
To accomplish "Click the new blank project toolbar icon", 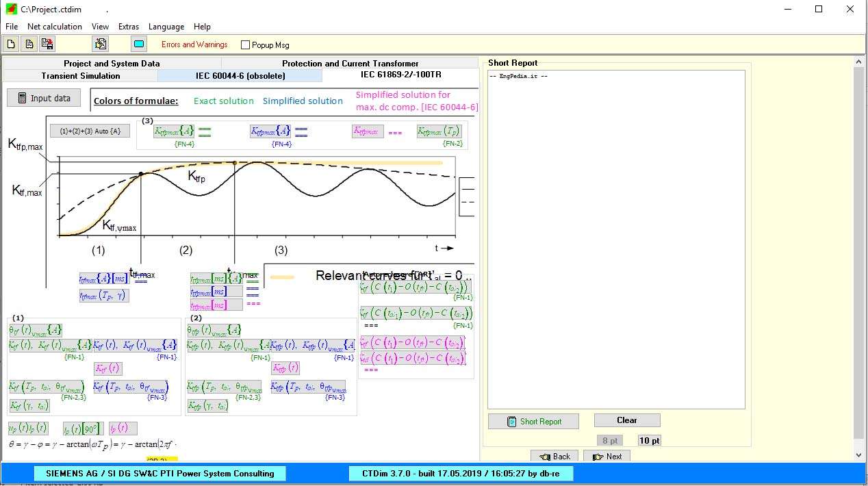I will [12, 44].
